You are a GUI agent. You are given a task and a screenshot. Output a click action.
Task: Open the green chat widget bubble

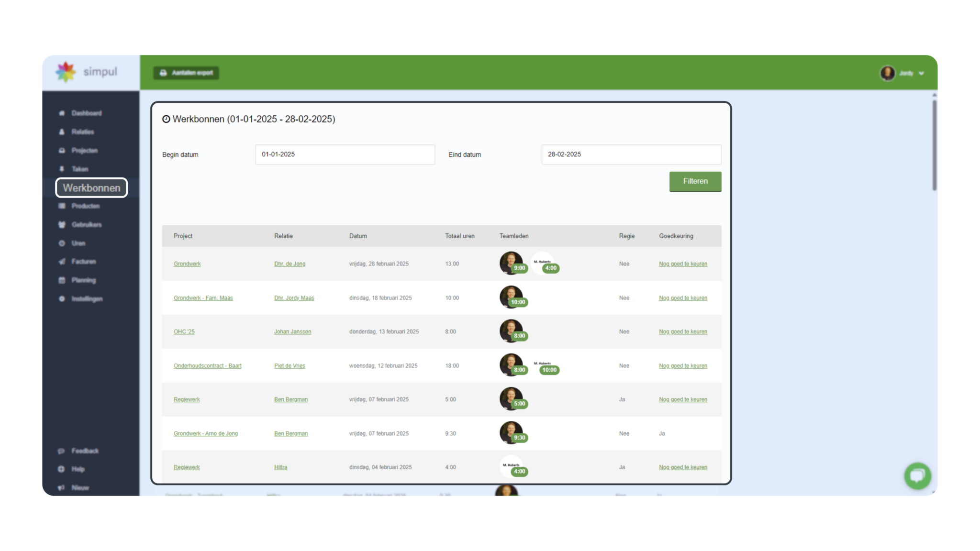click(x=917, y=475)
